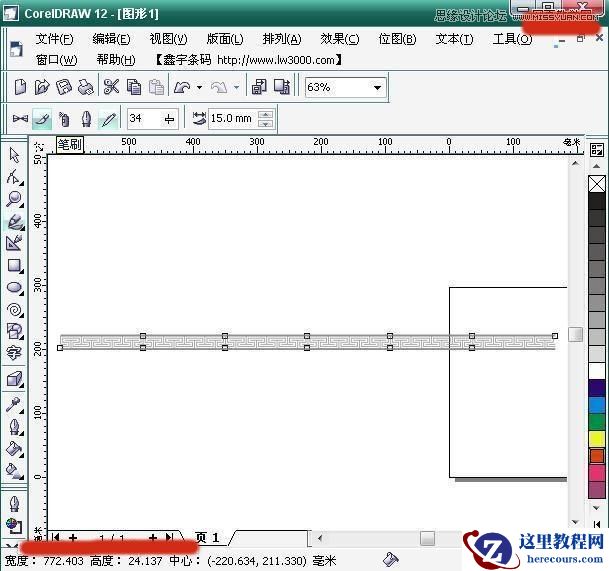Screen dimensions: 609x571
Task: Open the 位图(B) menu
Action: 397,39
